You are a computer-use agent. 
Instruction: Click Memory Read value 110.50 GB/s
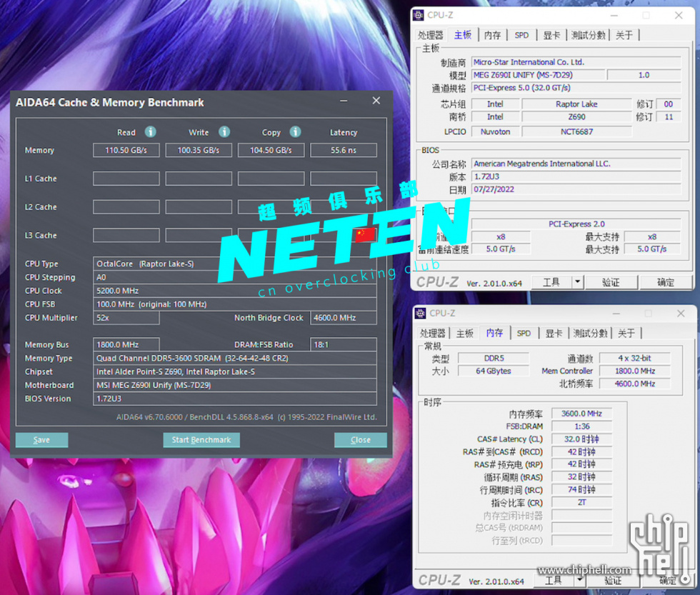[x=126, y=151]
